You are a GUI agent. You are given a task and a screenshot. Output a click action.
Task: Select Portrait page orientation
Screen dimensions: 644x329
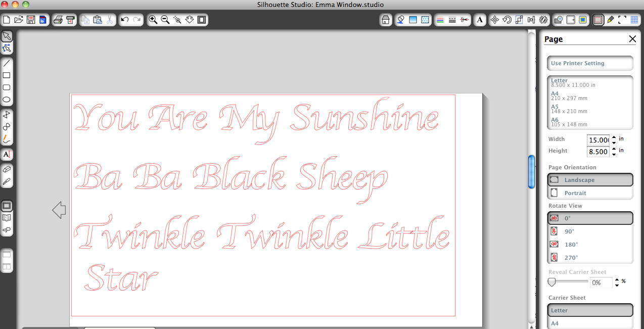coord(590,193)
